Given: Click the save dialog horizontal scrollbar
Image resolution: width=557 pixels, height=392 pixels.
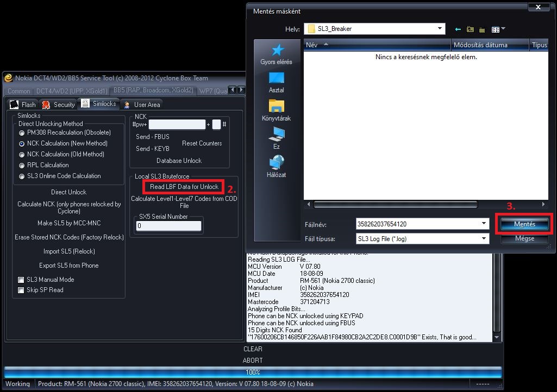Looking at the screenshot, I should 396,204.
